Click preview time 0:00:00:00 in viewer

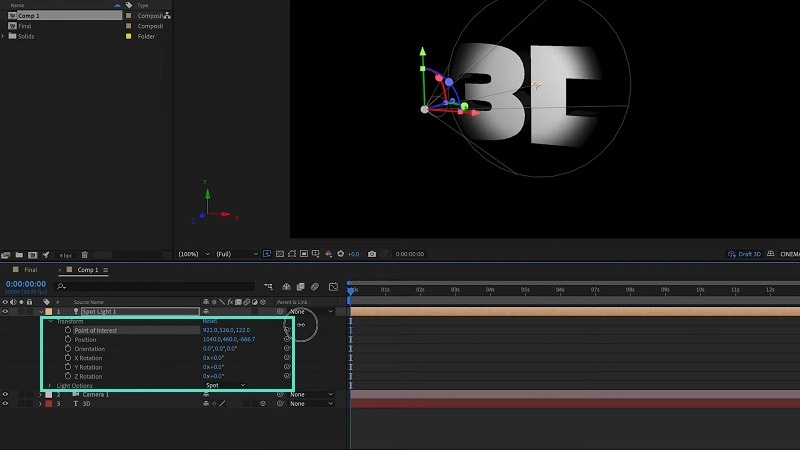410,254
